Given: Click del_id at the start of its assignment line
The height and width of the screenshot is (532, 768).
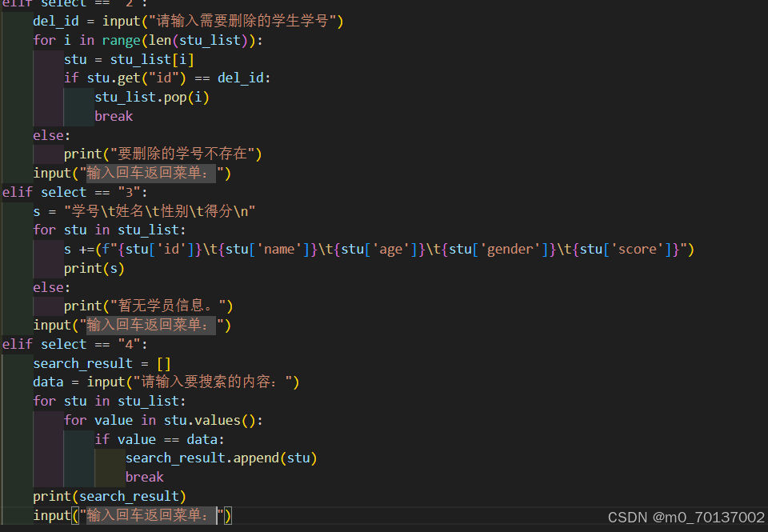Looking at the screenshot, I should (56, 21).
